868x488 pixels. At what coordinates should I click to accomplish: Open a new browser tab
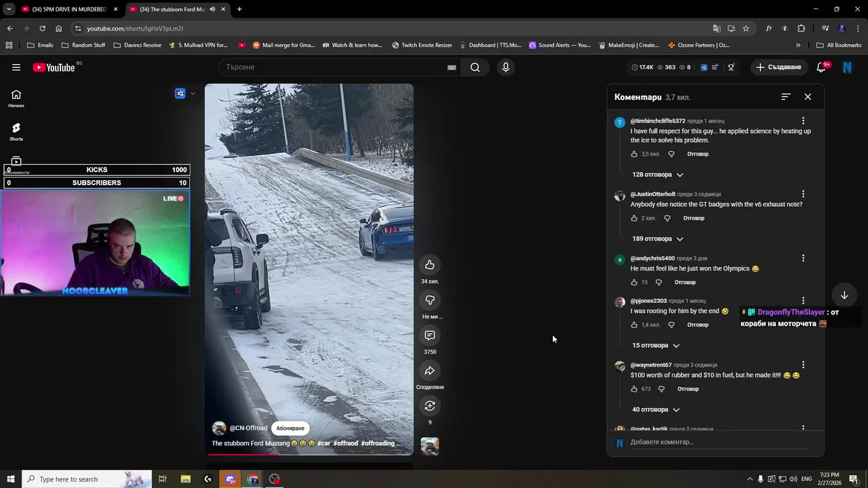coord(239,9)
